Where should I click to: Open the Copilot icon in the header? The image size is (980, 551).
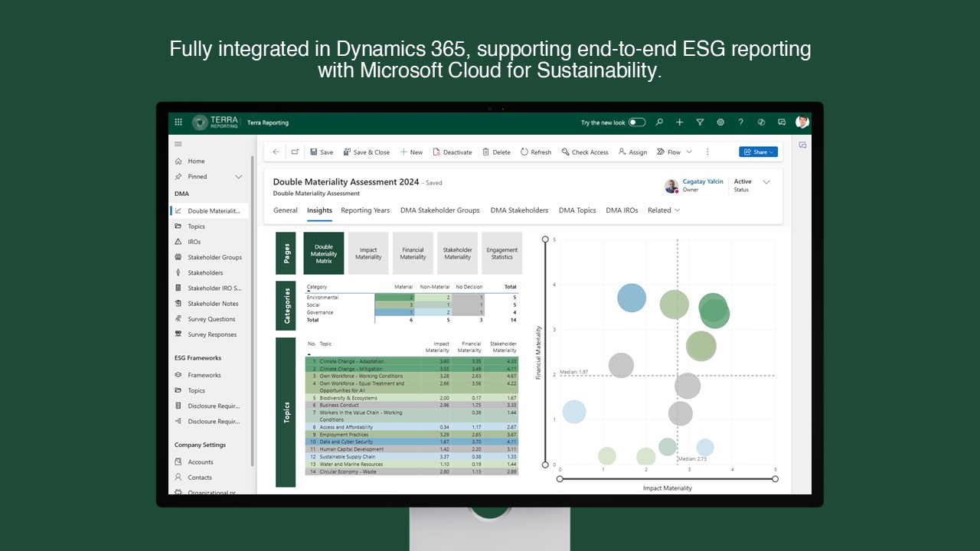[x=761, y=122]
